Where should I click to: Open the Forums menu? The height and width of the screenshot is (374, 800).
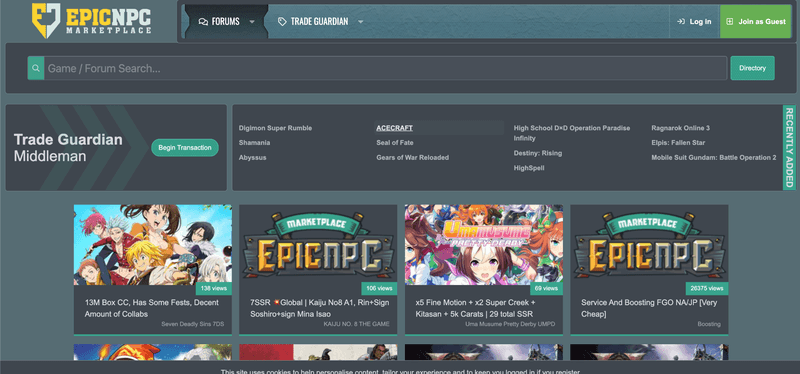(226, 21)
